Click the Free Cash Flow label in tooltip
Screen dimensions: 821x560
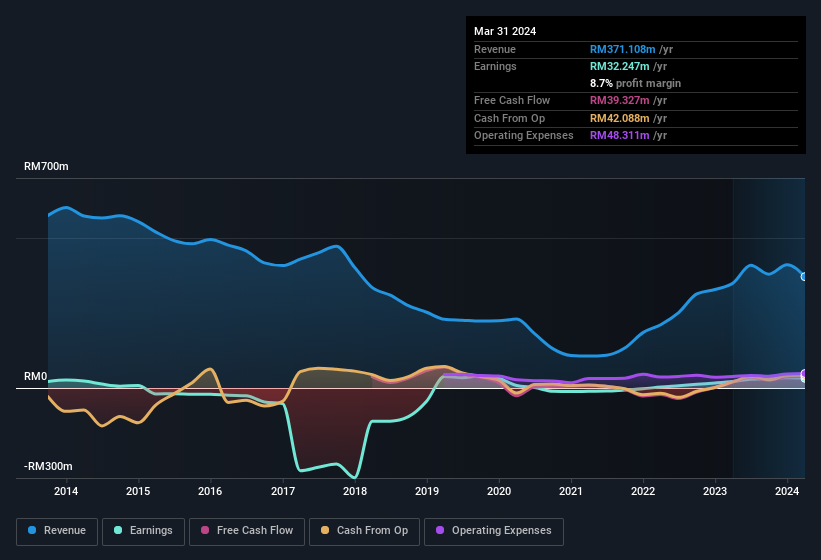[x=512, y=100]
